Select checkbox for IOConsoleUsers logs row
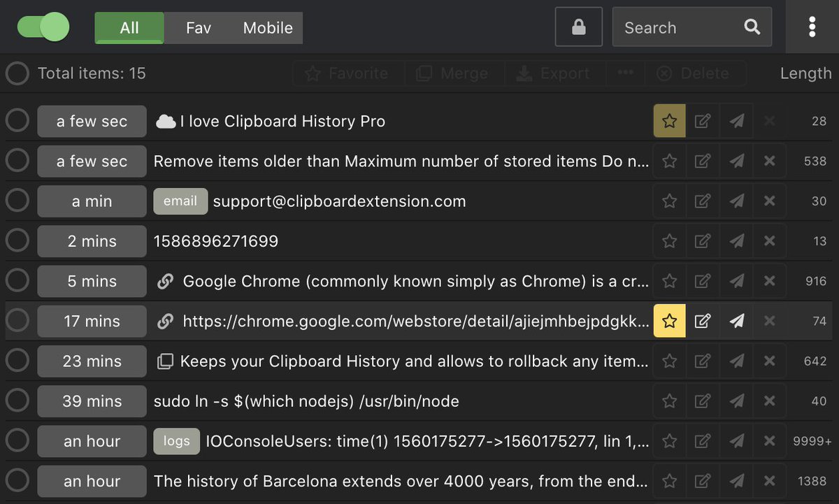This screenshot has width=839, height=504. 17,441
